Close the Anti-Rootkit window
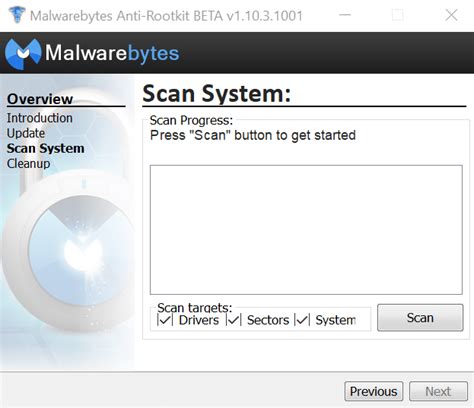The image size is (474, 408). pos(451,15)
